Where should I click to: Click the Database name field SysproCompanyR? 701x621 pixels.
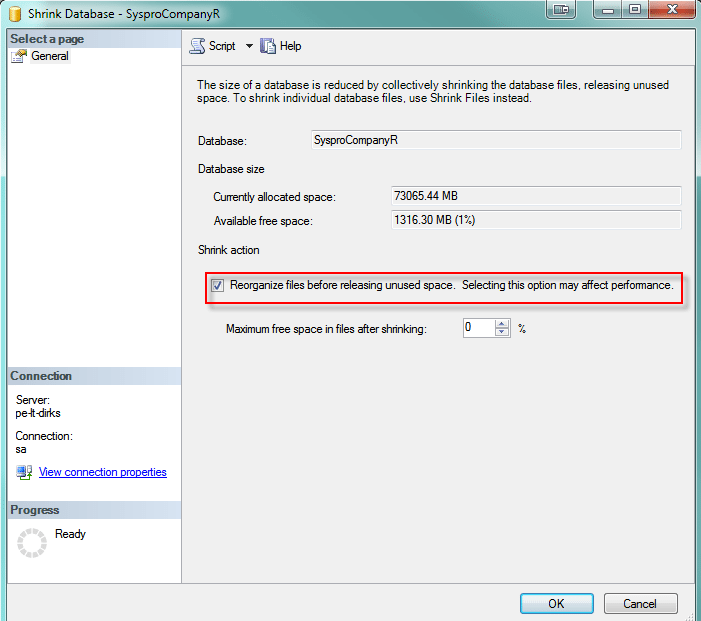(496, 140)
